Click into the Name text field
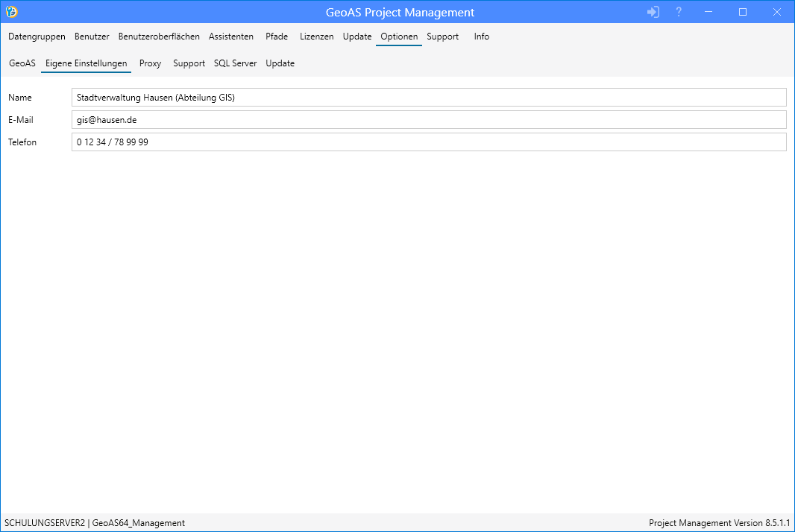 [x=429, y=98]
